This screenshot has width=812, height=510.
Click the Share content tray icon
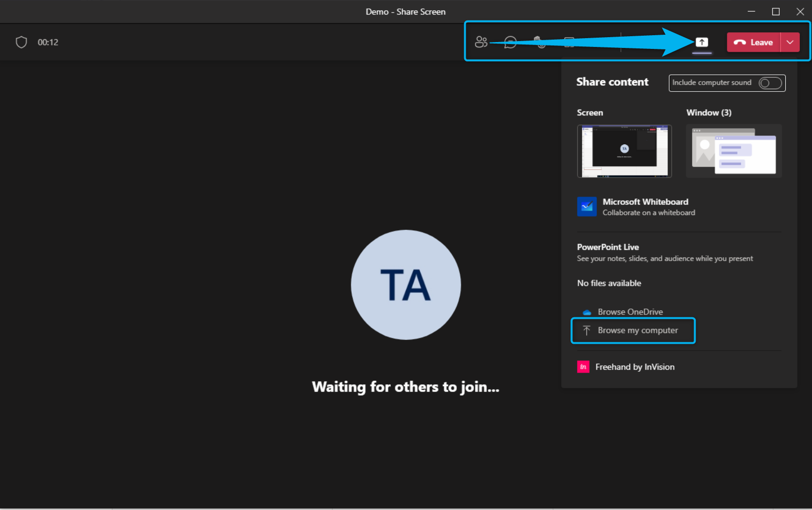point(702,42)
